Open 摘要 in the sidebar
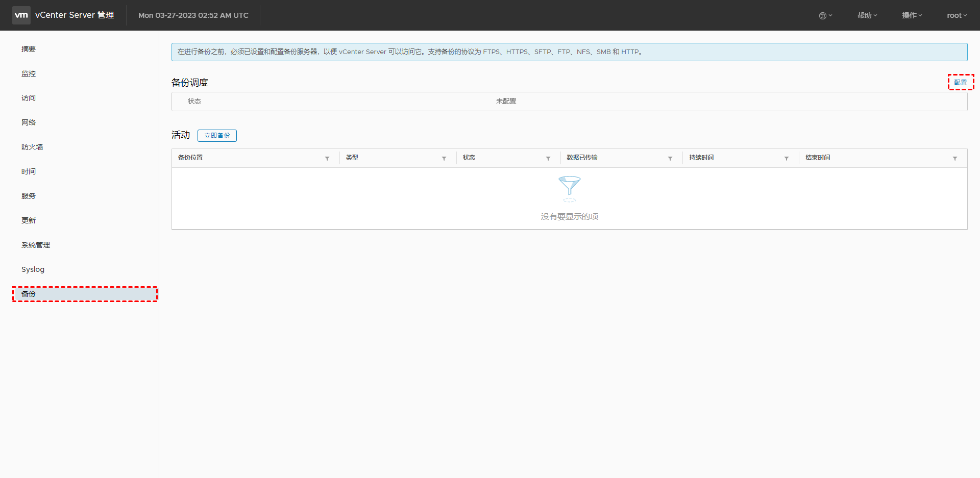The width and height of the screenshot is (980, 478). (29, 49)
